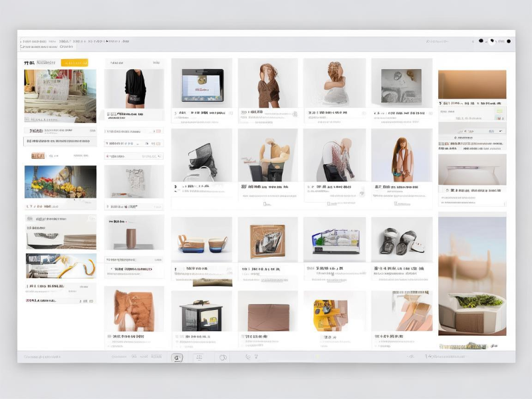
Task: Open the brown vase product thumbnail
Action: (x=134, y=236)
